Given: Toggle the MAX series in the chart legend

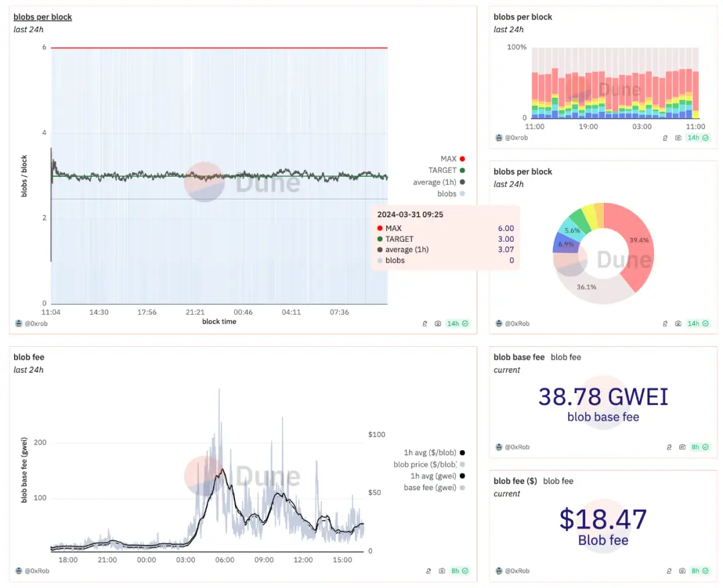Looking at the screenshot, I should 453,159.
